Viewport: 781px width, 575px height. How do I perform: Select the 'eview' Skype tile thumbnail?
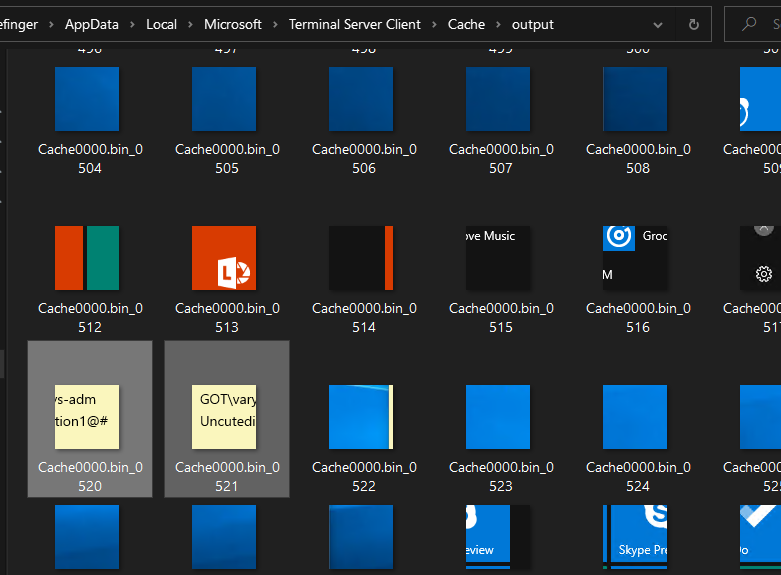pyautogui.click(x=498, y=537)
